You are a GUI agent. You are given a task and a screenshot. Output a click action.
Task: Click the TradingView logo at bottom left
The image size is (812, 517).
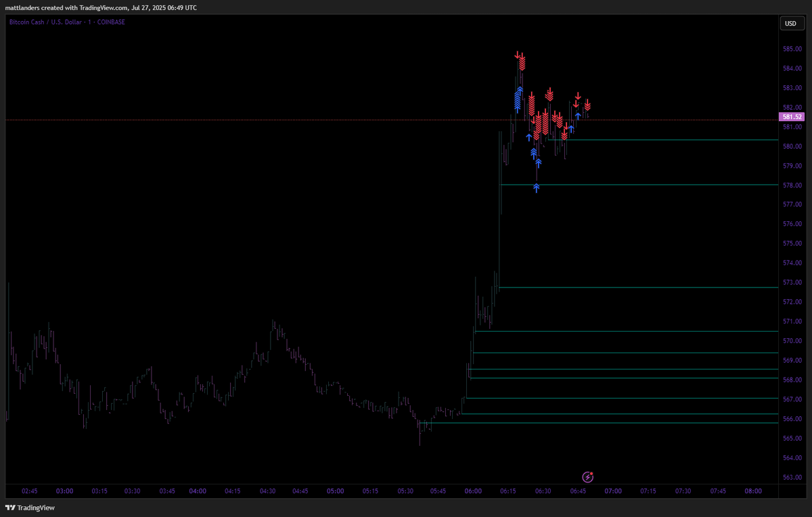(30, 508)
